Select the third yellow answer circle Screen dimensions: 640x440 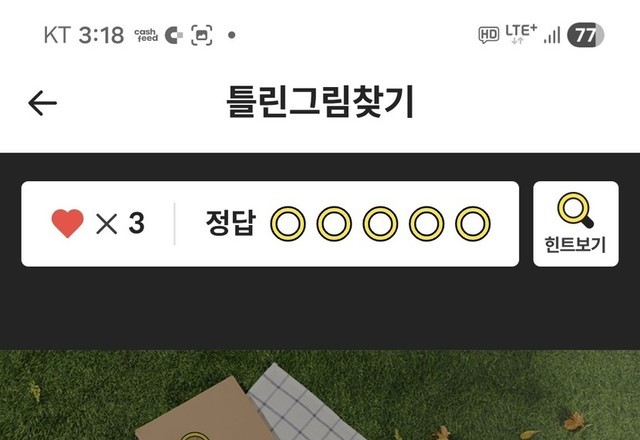pyautogui.click(x=380, y=224)
